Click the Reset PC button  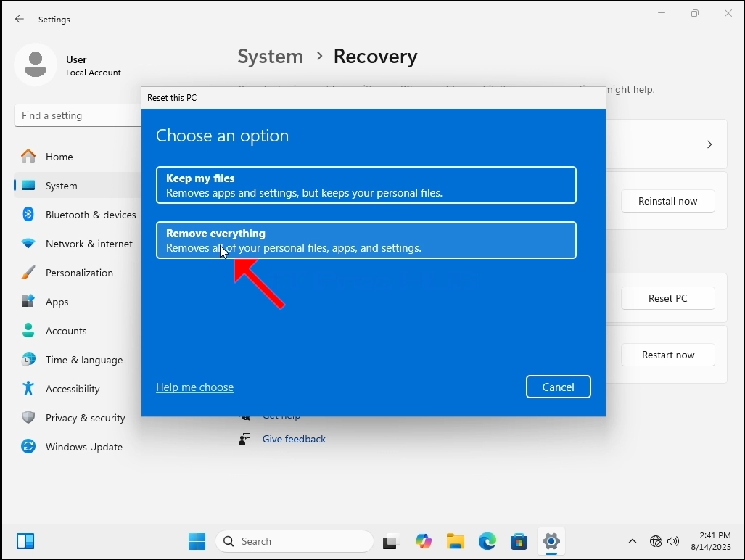point(667,298)
